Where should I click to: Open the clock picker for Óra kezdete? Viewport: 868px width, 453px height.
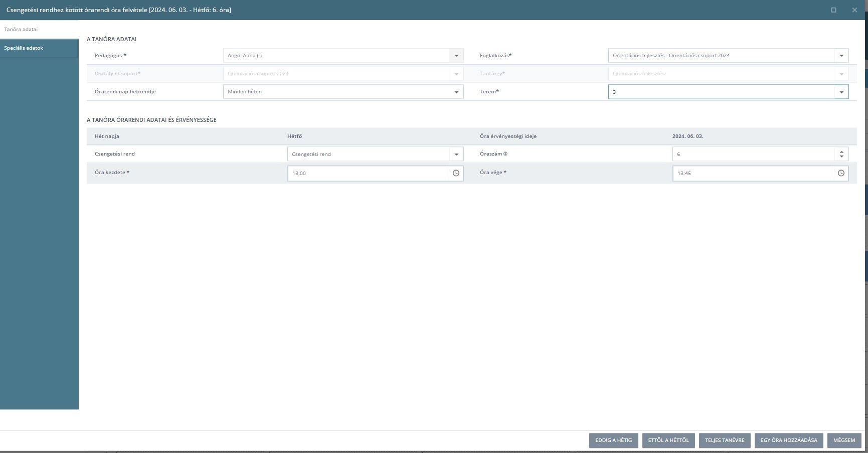456,173
